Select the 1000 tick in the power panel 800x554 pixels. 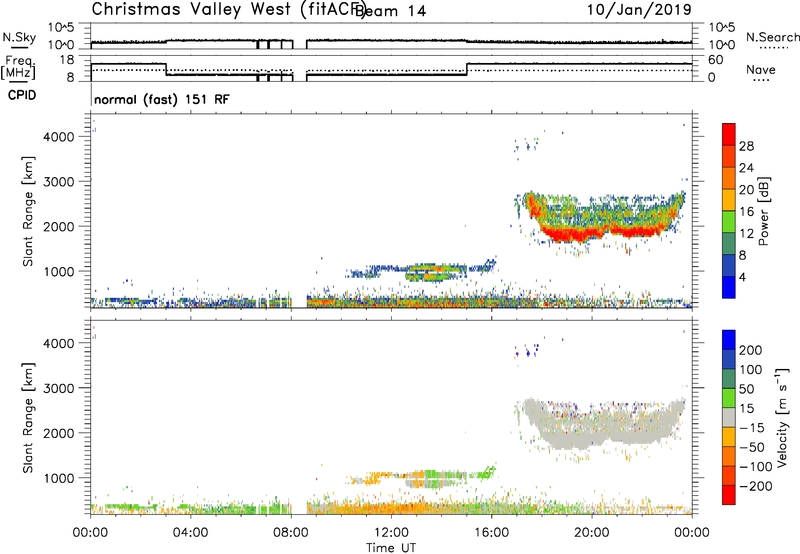58,271
